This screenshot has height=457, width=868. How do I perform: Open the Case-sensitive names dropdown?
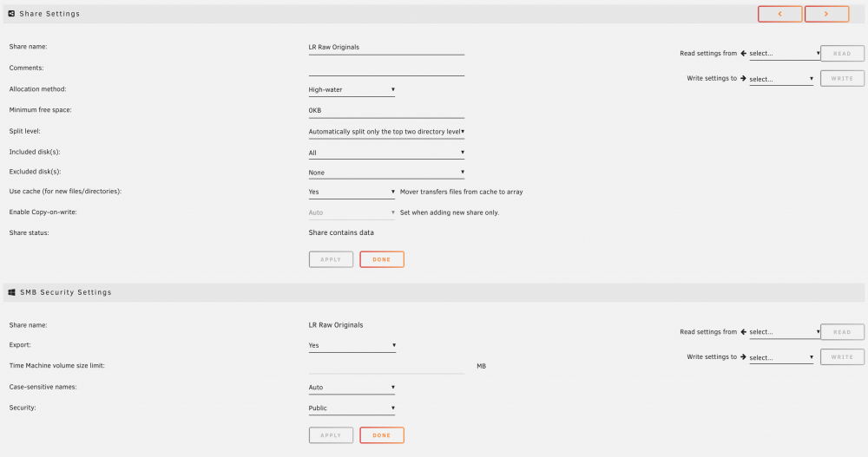pyautogui.click(x=352, y=388)
